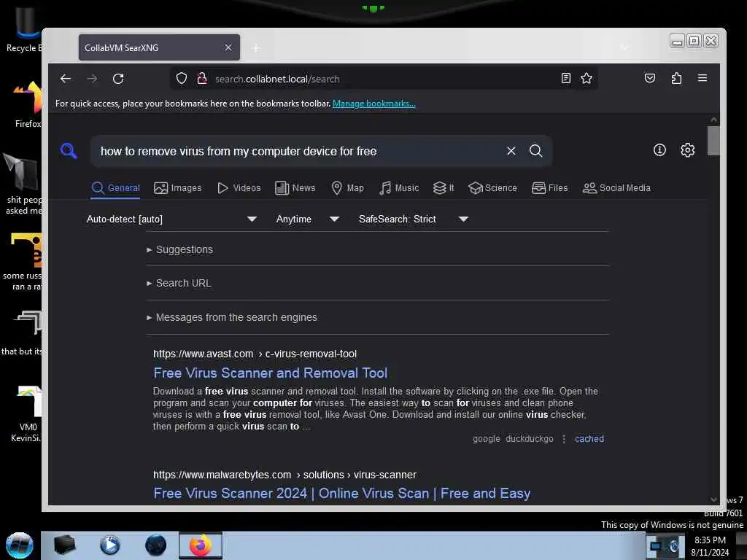Submit search with the magnifier button
This screenshot has height=560, width=747.
pos(536,151)
